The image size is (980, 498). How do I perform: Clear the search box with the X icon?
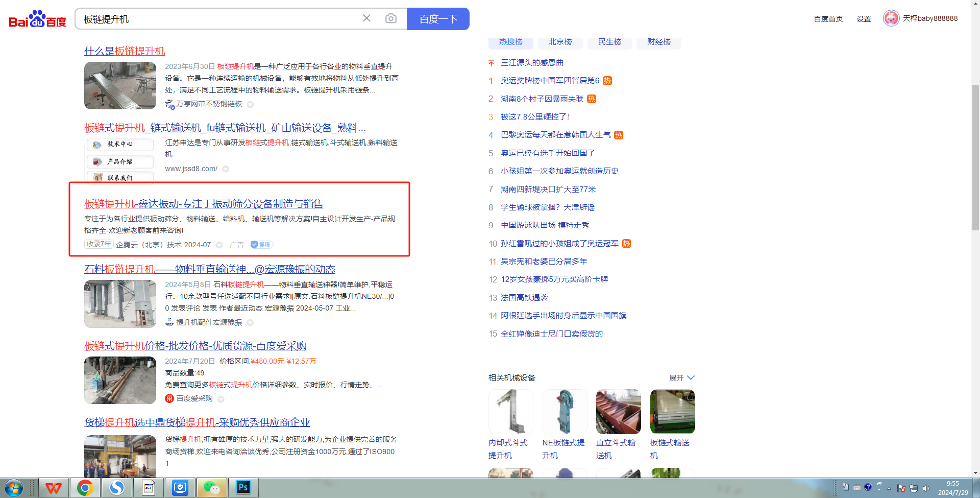[x=366, y=18]
